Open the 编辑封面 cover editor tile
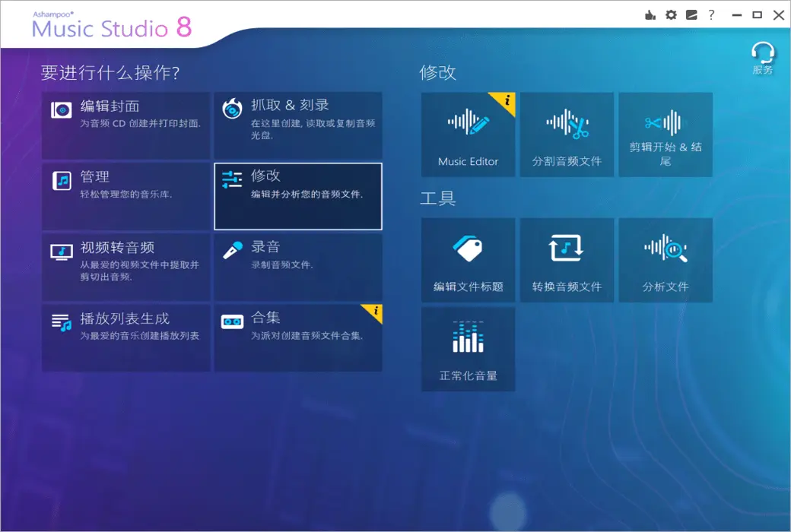 (125, 125)
